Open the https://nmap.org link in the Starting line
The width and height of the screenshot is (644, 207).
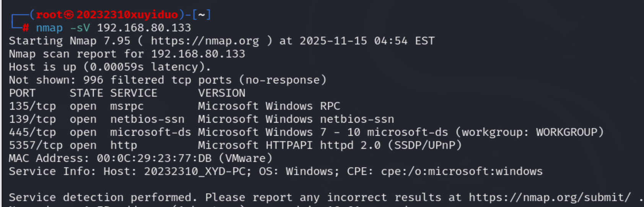205,41
